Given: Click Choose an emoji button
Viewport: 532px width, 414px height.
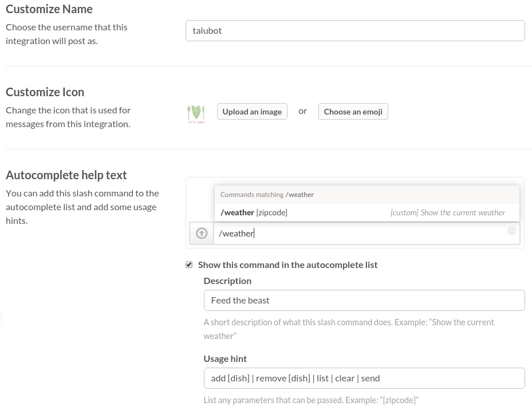Looking at the screenshot, I should (x=353, y=111).
